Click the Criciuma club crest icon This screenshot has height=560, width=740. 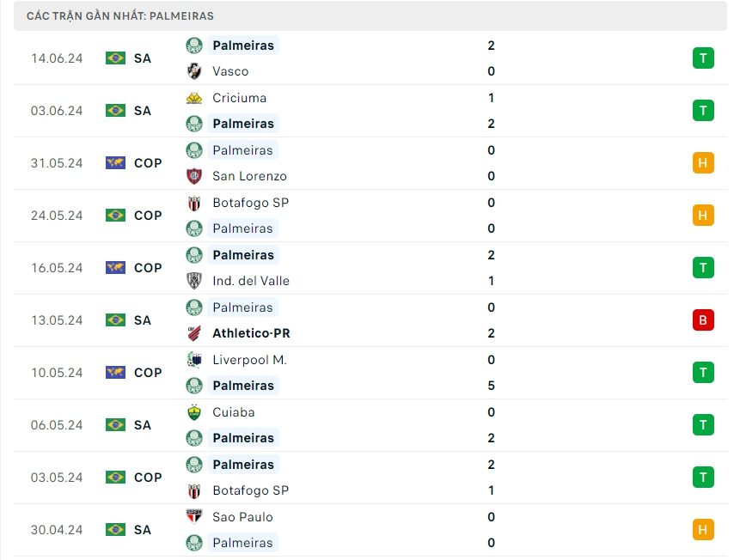(194, 98)
